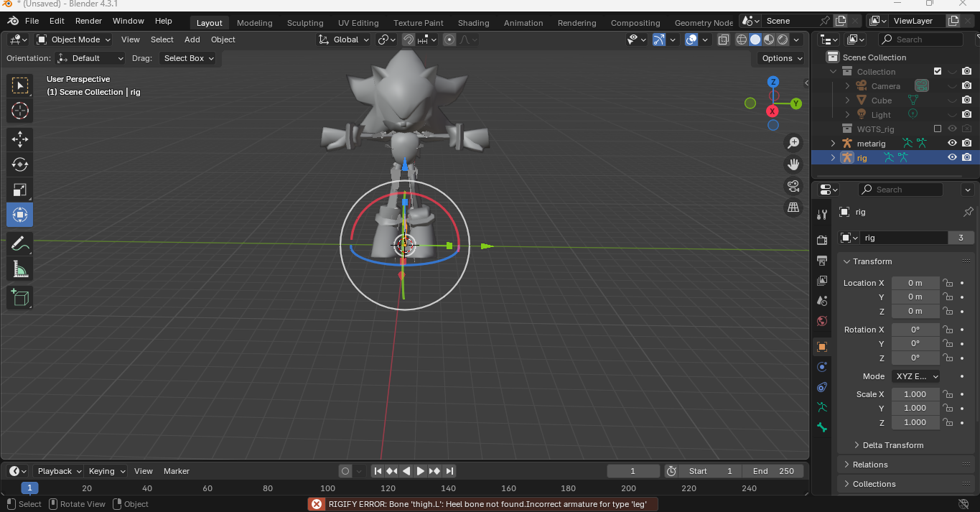Click outliner Search field
The image size is (980, 512).
point(920,39)
